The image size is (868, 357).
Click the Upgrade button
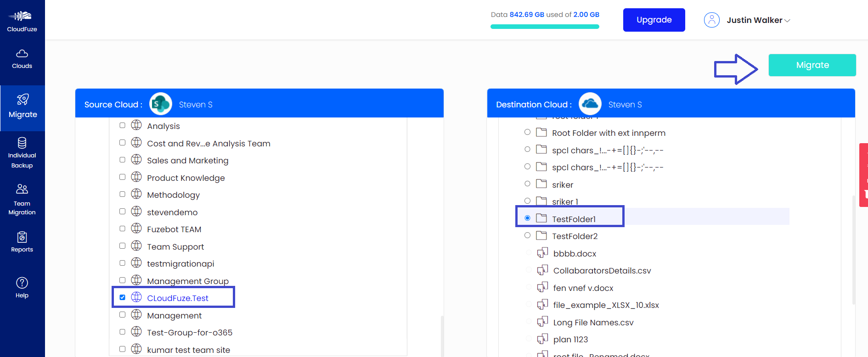pyautogui.click(x=654, y=20)
